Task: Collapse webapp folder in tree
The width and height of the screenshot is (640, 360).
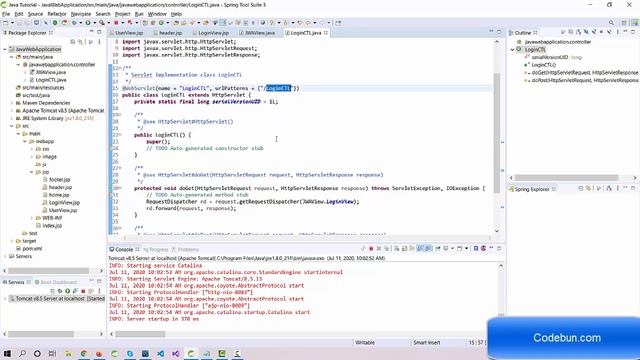Action: pos(24,141)
